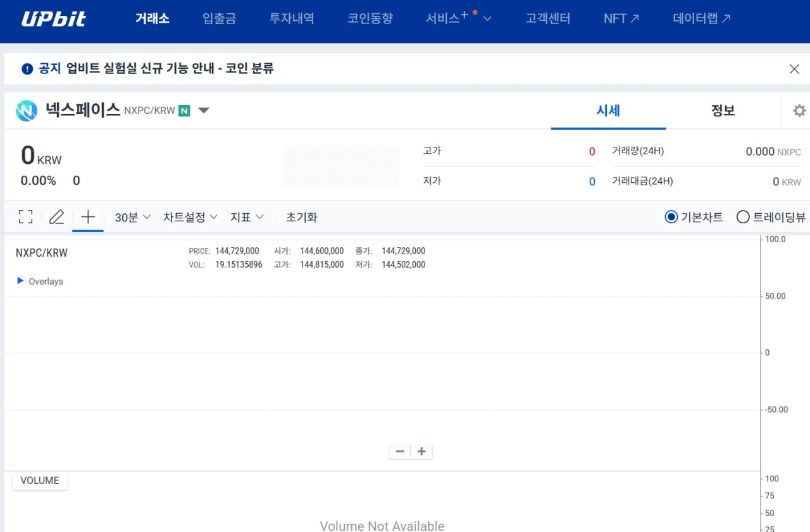Click the 거래대금(24H) label
The image size is (810, 532).
tap(643, 182)
